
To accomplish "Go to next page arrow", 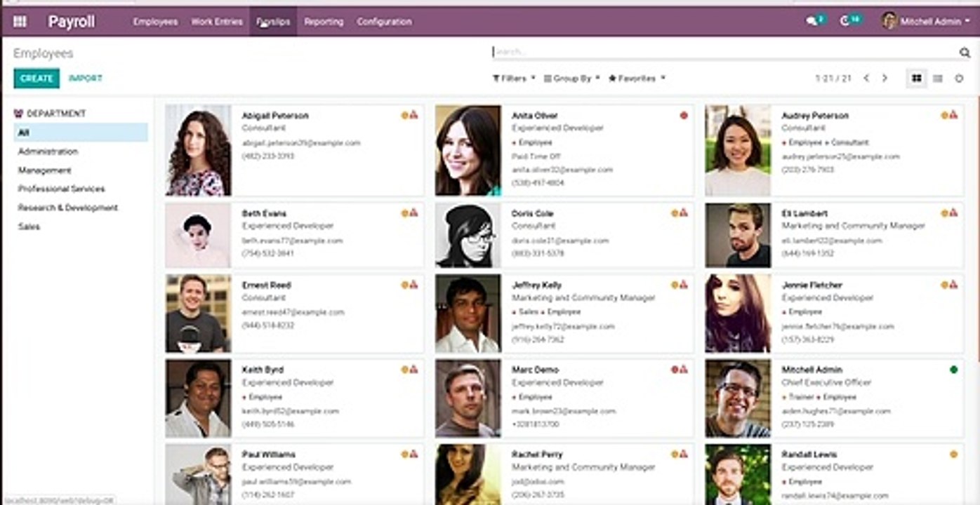I will tap(885, 79).
